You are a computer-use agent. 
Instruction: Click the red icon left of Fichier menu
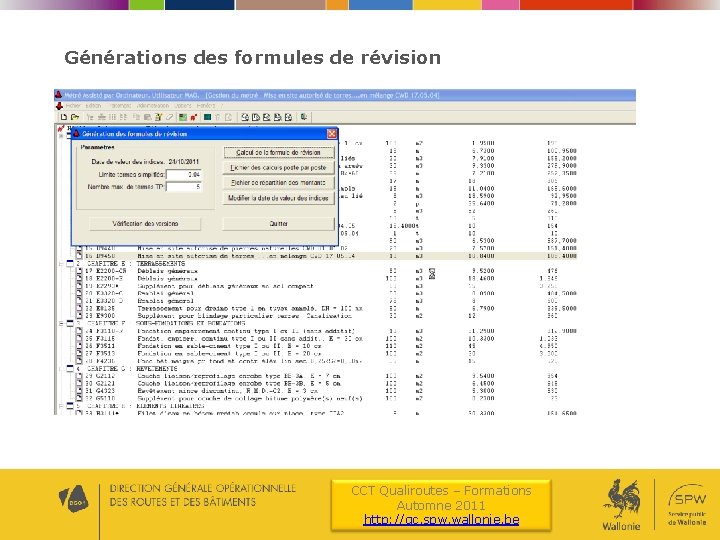(59, 106)
